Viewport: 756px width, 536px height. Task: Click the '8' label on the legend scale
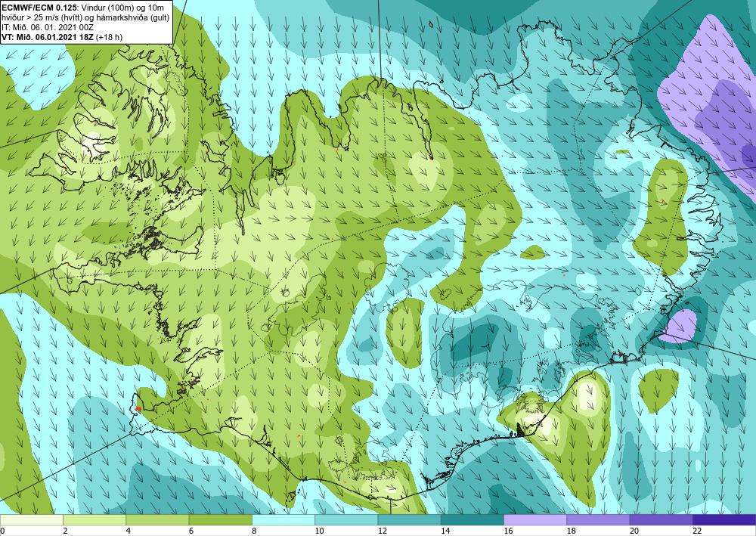pos(254,531)
